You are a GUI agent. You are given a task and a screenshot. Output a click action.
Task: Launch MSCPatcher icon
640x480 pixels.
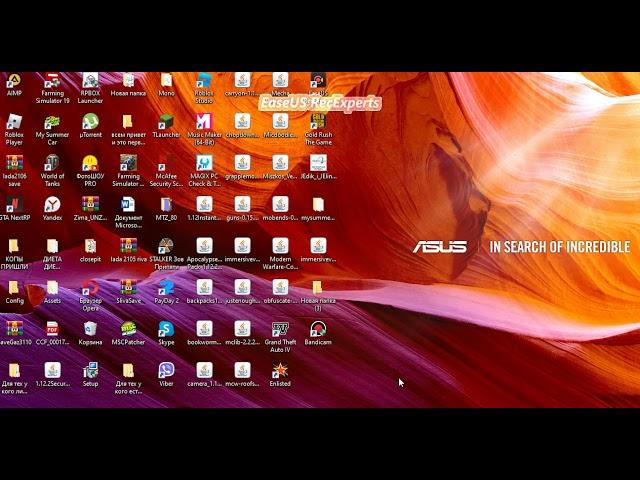tap(128, 333)
